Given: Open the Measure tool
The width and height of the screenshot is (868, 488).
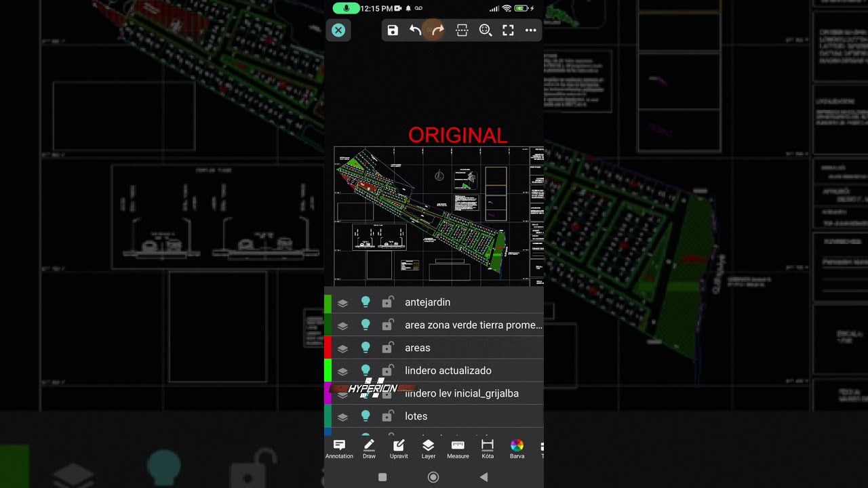Looking at the screenshot, I should point(458,447).
